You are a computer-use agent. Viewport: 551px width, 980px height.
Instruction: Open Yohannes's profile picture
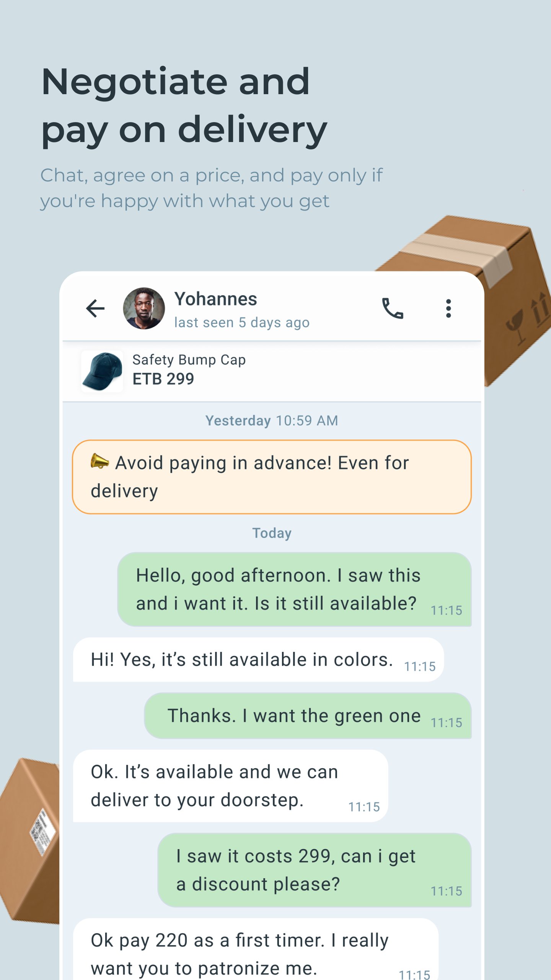pos(144,309)
